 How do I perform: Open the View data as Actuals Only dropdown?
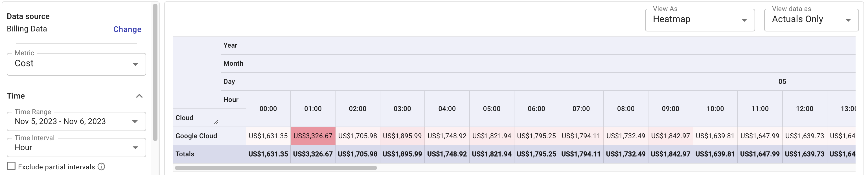coord(811,20)
